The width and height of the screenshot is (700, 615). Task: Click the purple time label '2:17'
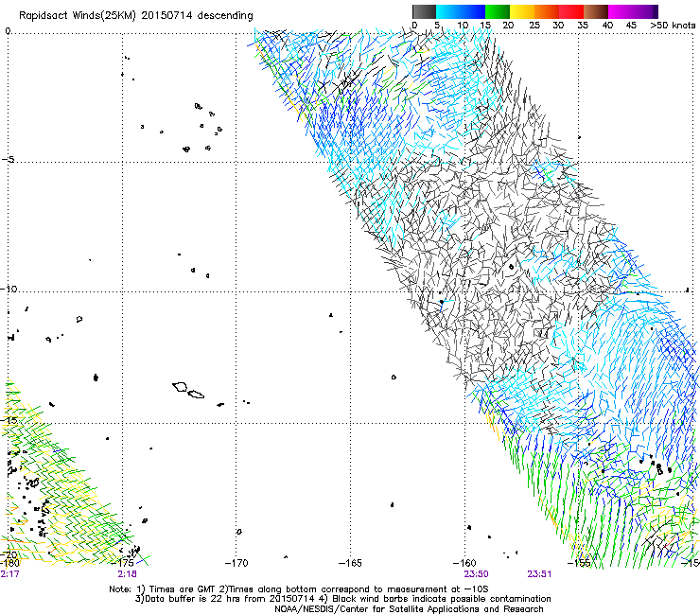tap(9, 574)
